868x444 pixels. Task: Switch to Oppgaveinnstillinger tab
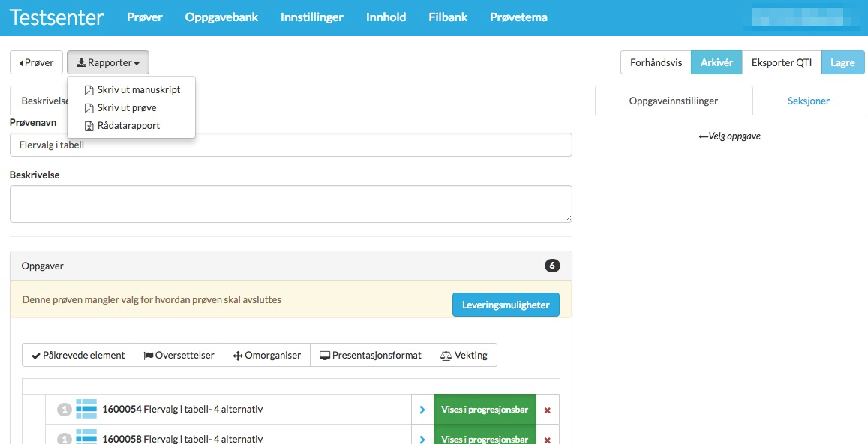pos(674,100)
